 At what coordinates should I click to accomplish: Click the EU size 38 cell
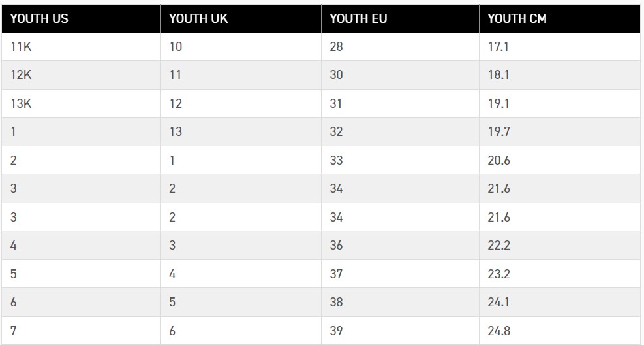pyautogui.click(x=400, y=303)
